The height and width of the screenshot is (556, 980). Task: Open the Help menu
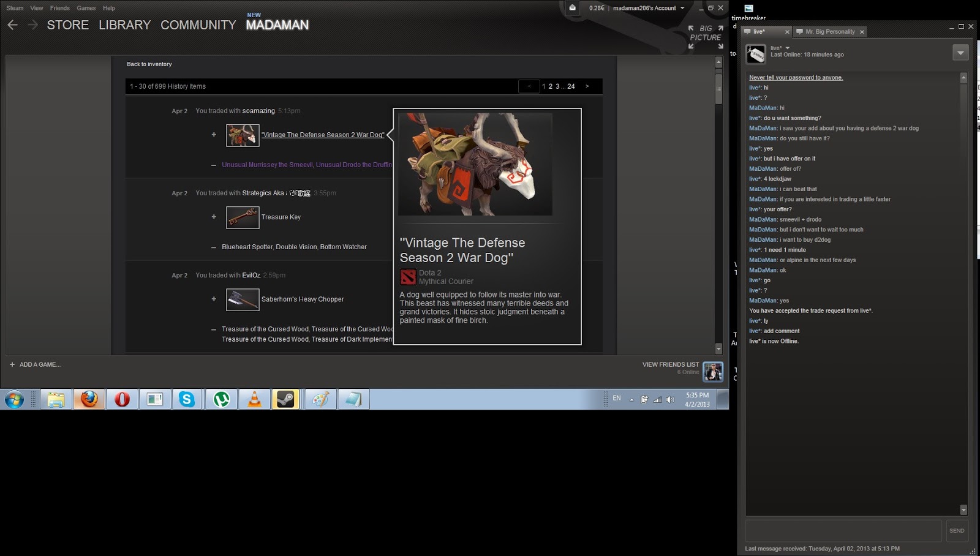click(x=109, y=8)
